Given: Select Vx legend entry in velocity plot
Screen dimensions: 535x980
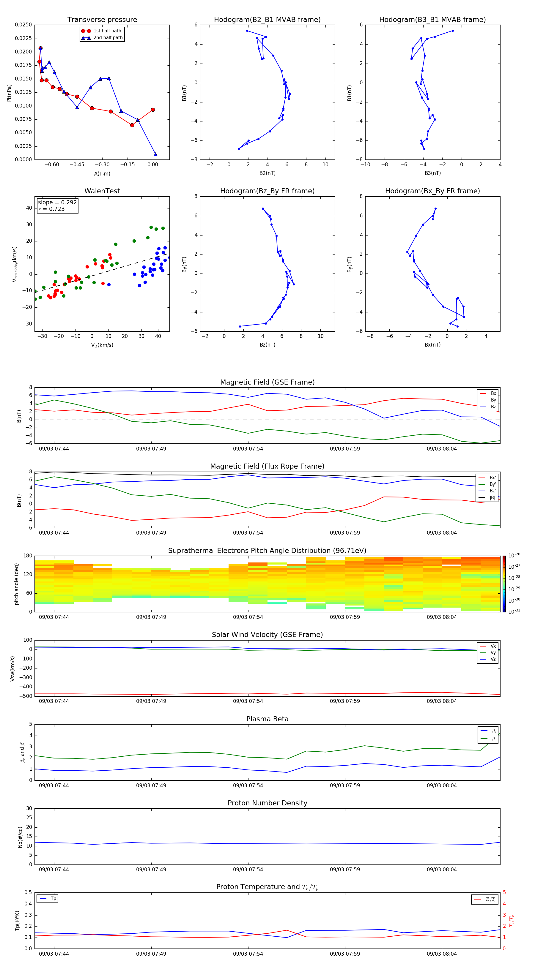Looking at the screenshot, I should pyautogui.click(x=488, y=646).
